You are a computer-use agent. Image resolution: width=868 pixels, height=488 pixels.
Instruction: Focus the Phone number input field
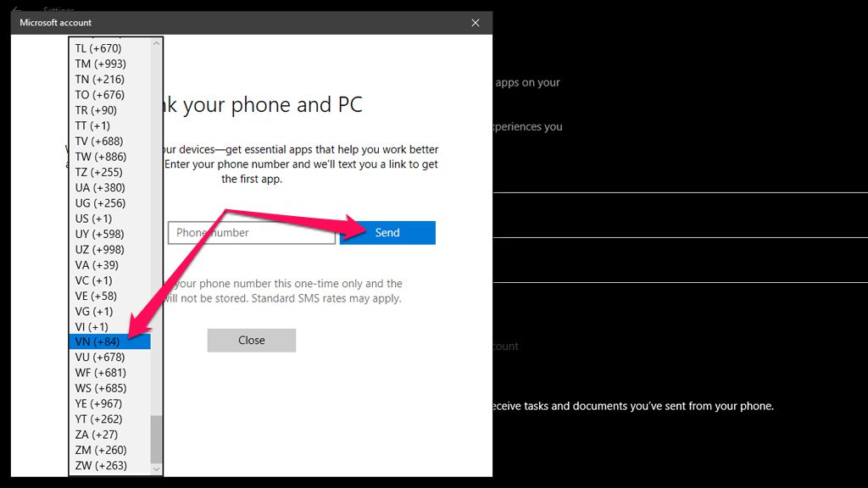point(252,233)
